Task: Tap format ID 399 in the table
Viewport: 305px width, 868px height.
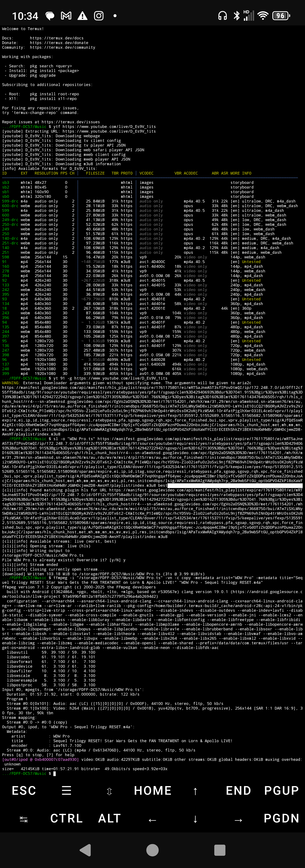Action: pos(5,374)
